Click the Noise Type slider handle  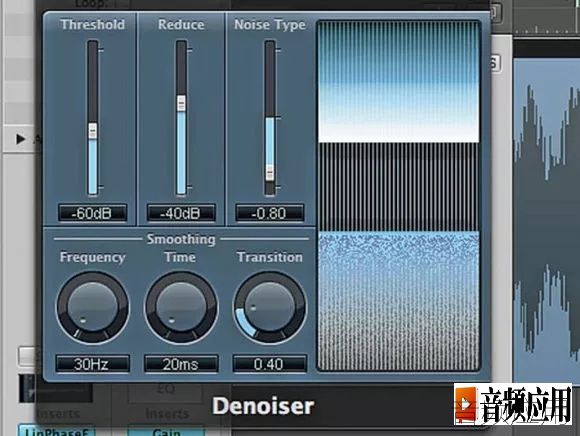click(270, 173)
